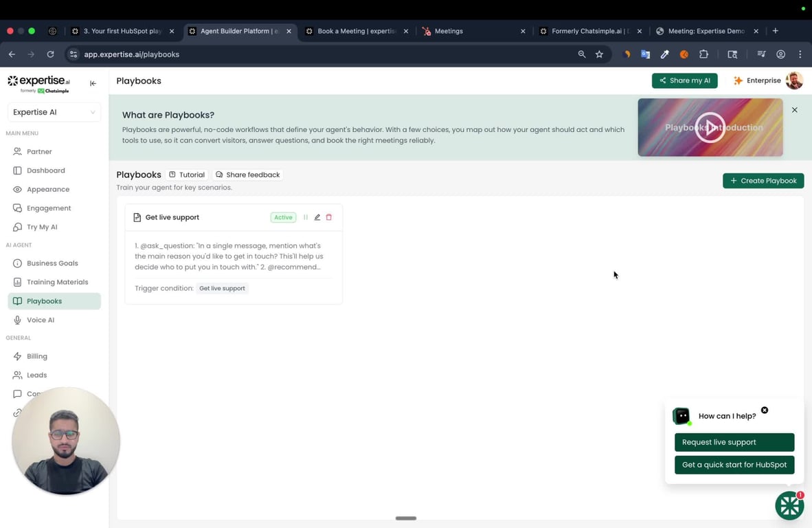Close the Agent Builder Platform tab
Viewport: 812px width, 528px height.
pyautogui.click(x=289, y=31)
